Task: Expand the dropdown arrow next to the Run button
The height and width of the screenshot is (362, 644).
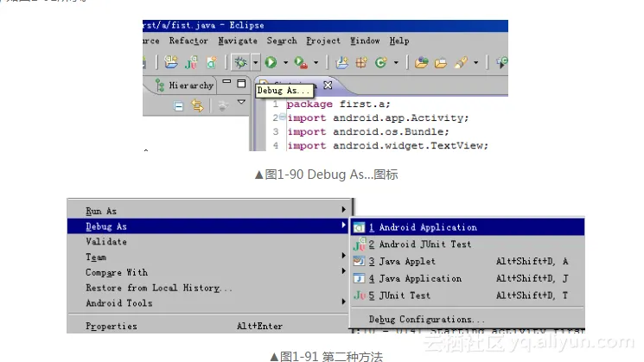Action: click(x=285, y=63)
